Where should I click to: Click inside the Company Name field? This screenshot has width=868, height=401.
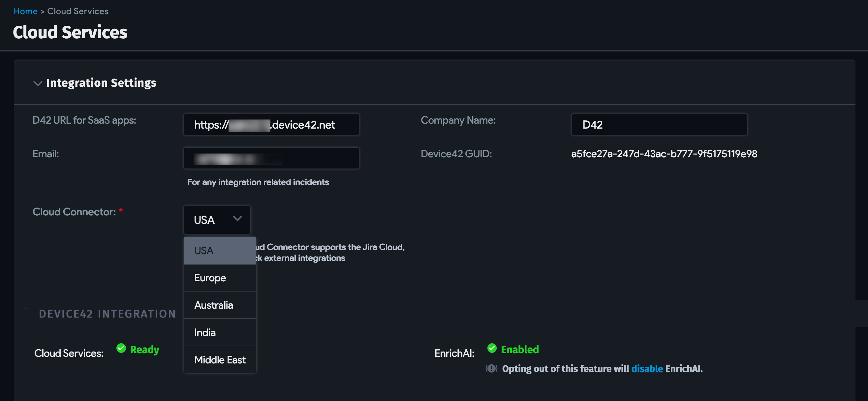tap(659, 124)
